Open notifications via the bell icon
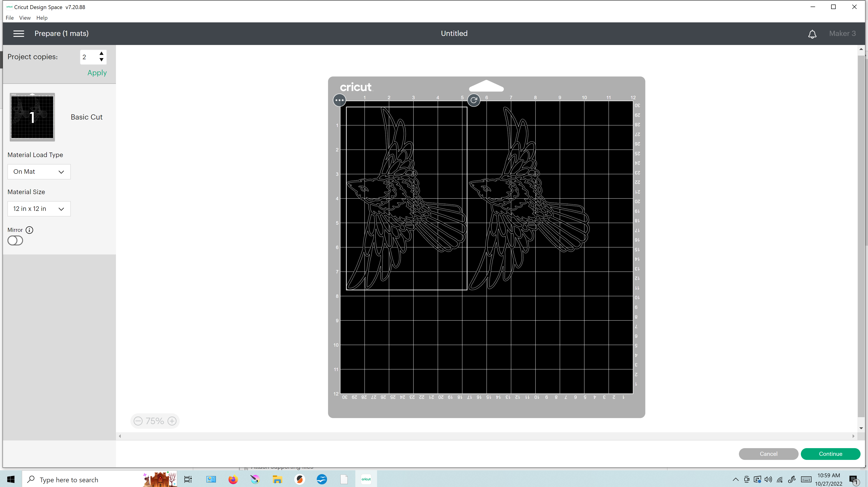The width and height of the screenshot is (868, 487). (x=812, y=34)
